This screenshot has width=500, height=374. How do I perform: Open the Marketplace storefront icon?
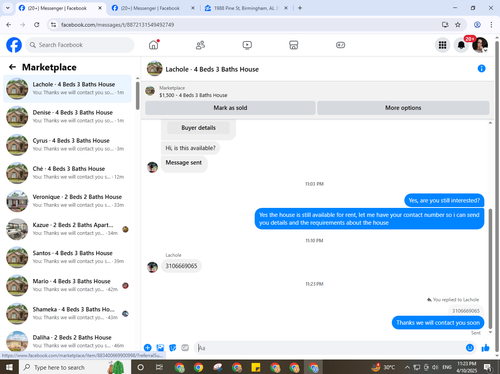point(294,45)
